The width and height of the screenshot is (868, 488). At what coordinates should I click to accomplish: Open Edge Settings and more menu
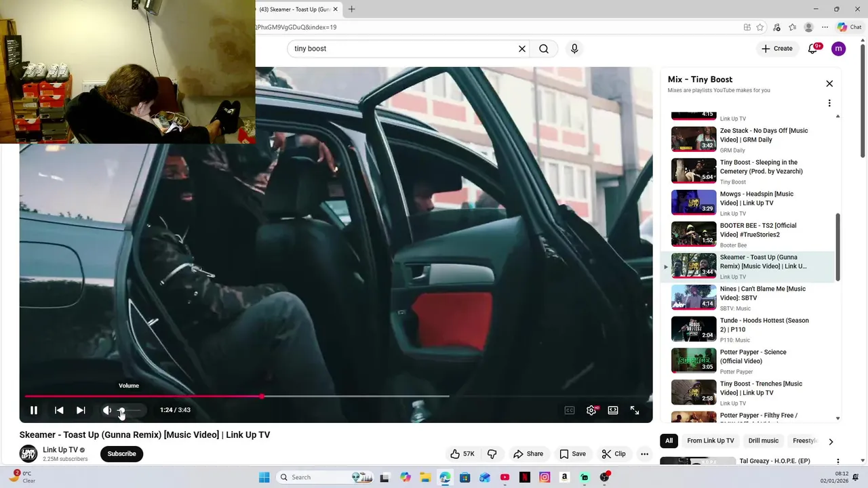pos(825,27)
